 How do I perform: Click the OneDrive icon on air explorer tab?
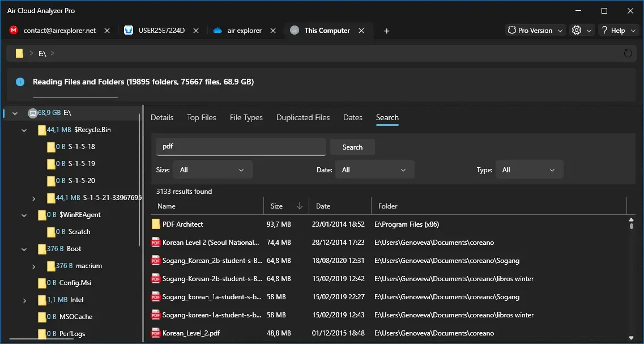[x=217, y=31]
